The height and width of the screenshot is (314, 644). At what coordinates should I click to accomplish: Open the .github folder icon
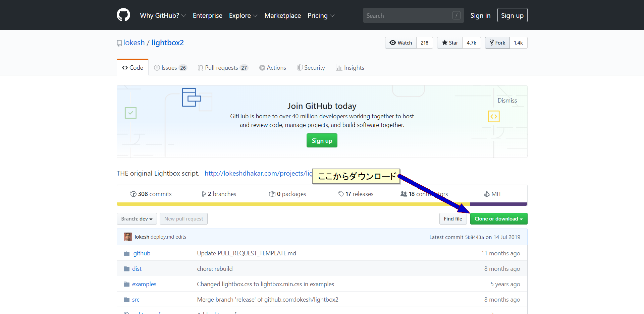click(126, 253)
